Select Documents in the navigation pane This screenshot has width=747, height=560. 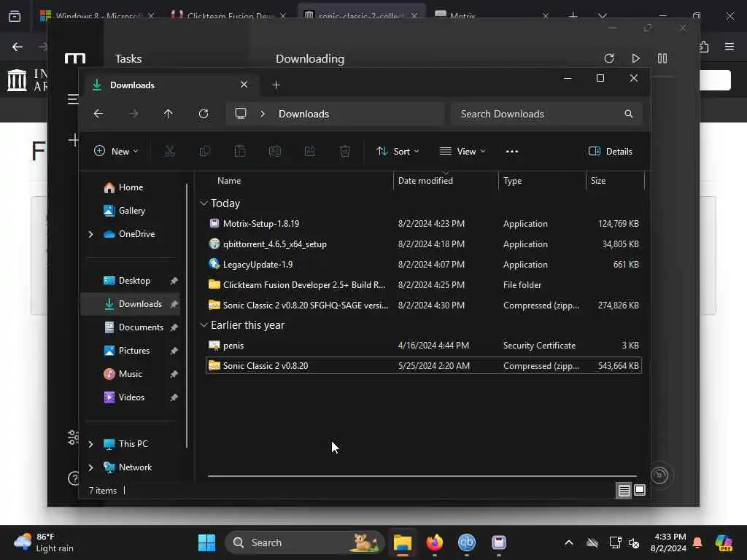point(131,327)
